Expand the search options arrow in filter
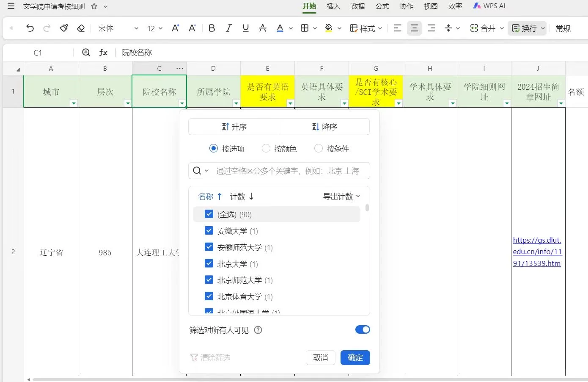The height and width of the screenshot is (382, 588). [x=206, y=171]
